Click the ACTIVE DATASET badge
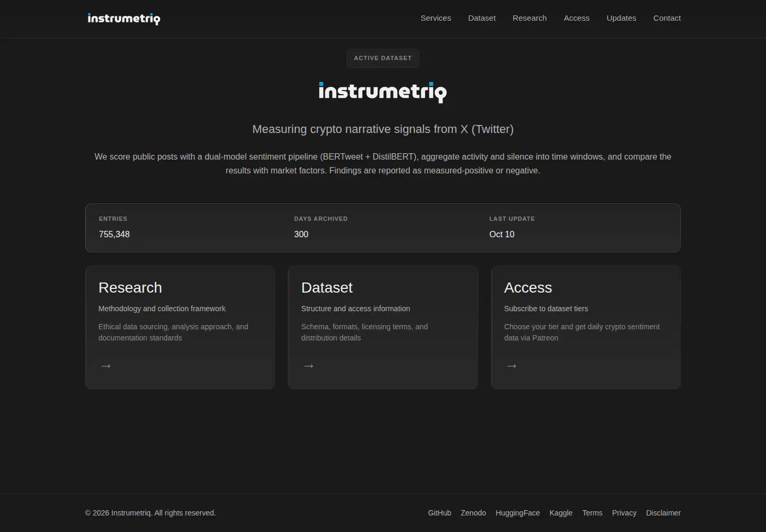The width and height of the screenshot is (766, 532). (x=383, y=58)
